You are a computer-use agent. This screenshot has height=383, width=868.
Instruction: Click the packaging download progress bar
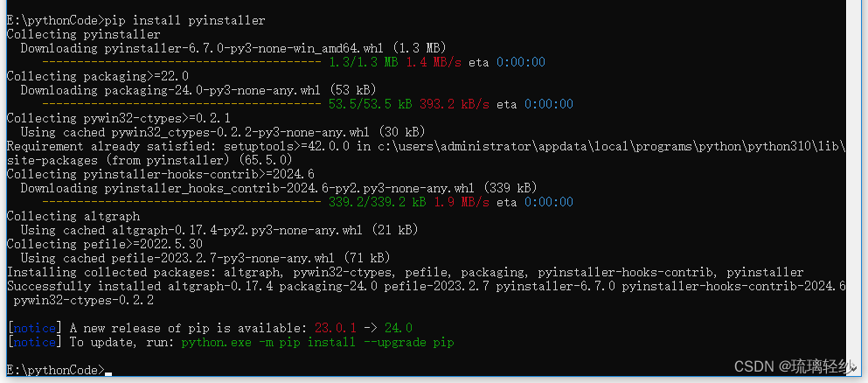tap(182, 105)
